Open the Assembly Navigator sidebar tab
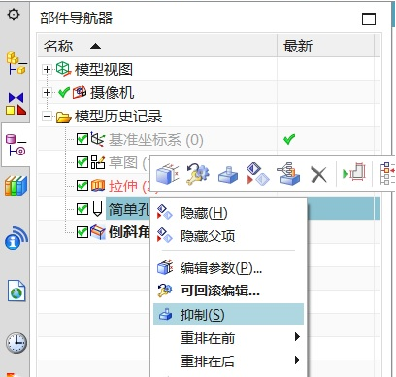This screenshot has width=396, height=377. pyautogui.click(x=16, y=63)
